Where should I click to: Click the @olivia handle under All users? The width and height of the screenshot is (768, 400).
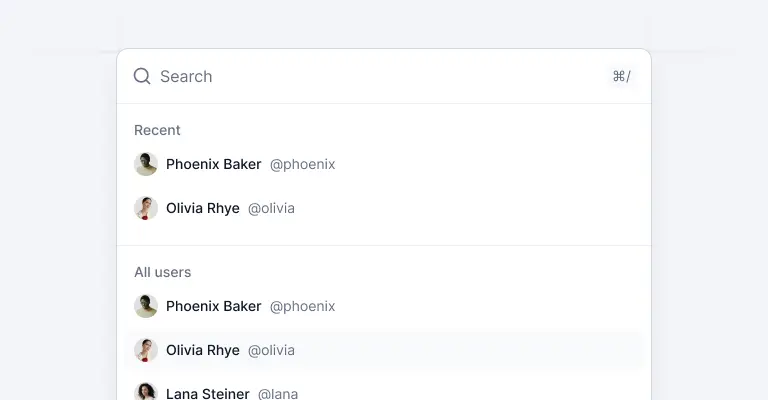tap(271, 350)
